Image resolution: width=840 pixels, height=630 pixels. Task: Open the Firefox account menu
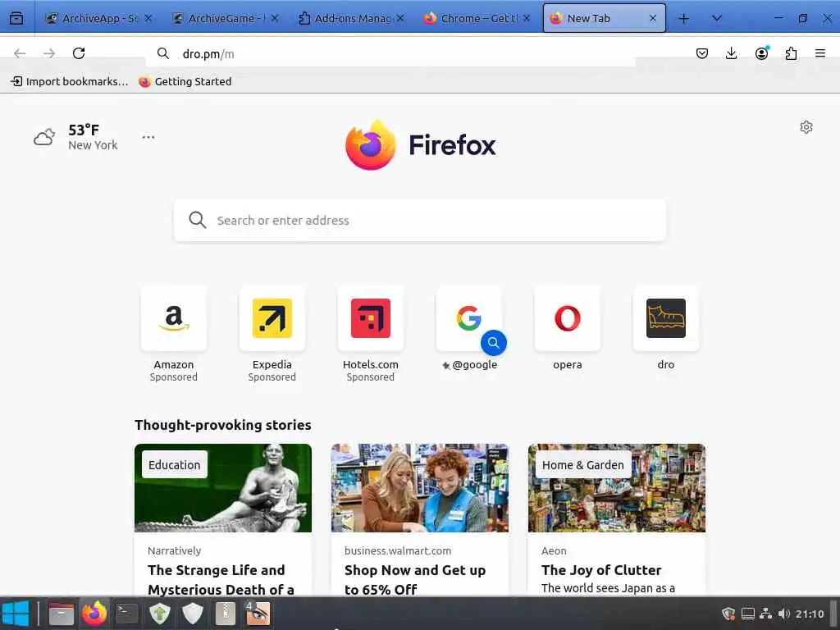pos(761,53)
